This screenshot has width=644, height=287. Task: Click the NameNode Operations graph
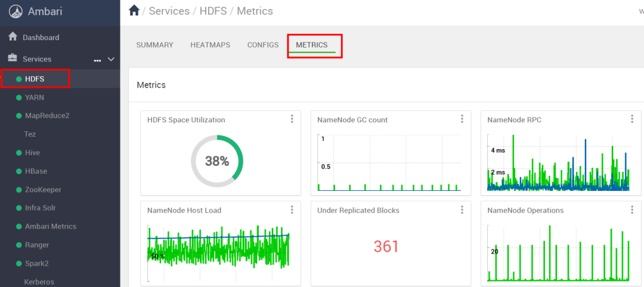click(559, 253)
